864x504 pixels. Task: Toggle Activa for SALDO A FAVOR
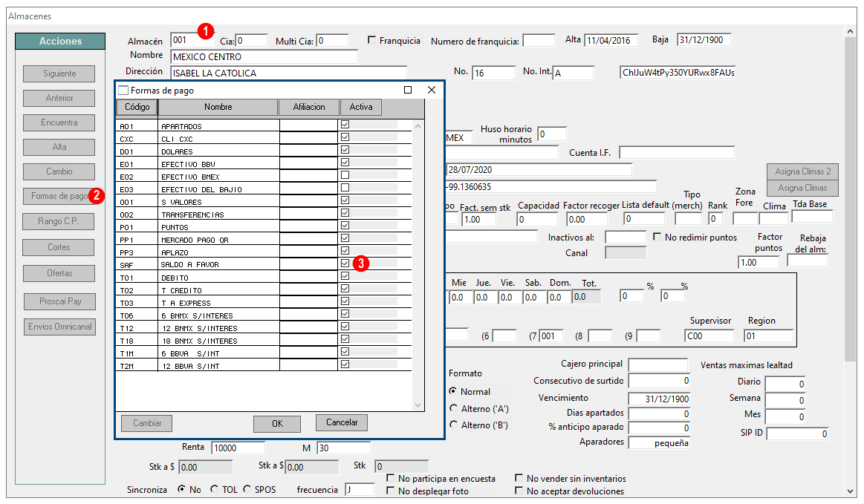[x=345, y=264]
